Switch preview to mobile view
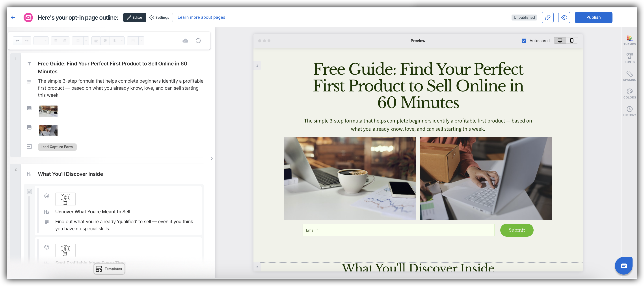644x286 pixels. pyautogui.click(x=571, y=41)
